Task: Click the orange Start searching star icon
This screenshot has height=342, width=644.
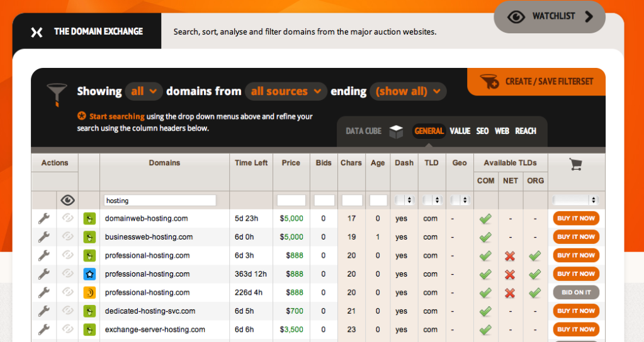Action: (x=82, y=116)
